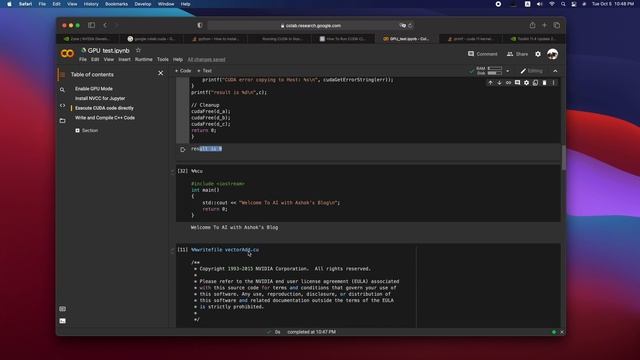Add a new Section in table of contents
640x360 pixels.
(x=87, y=131)
